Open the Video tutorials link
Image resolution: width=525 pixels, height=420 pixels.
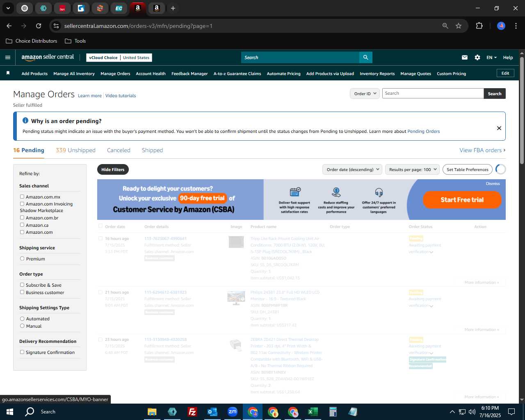click(x=121, y=96)
